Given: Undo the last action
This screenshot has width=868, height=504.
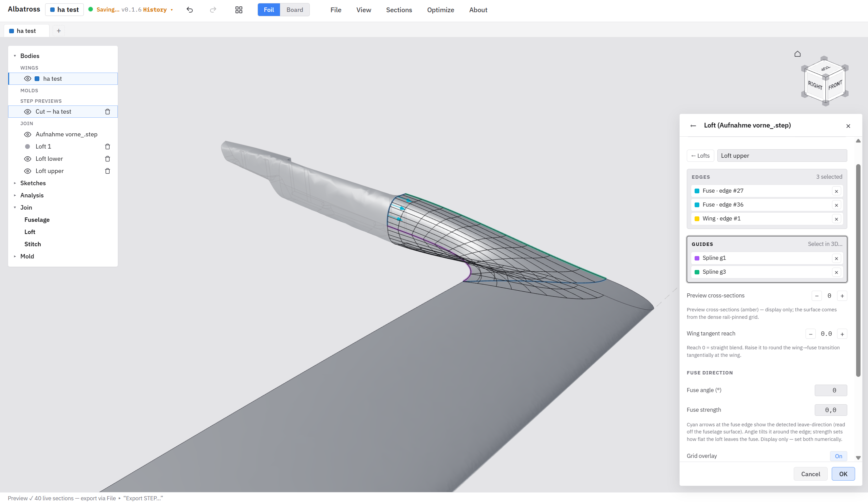Looking at the screenshot, I should (x=190, y=9).
